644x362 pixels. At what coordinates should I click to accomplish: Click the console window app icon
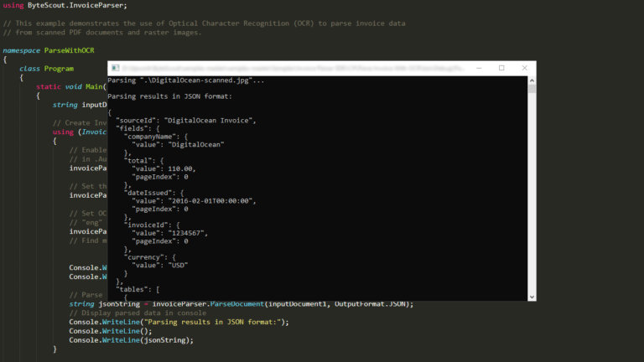(116, 68)
